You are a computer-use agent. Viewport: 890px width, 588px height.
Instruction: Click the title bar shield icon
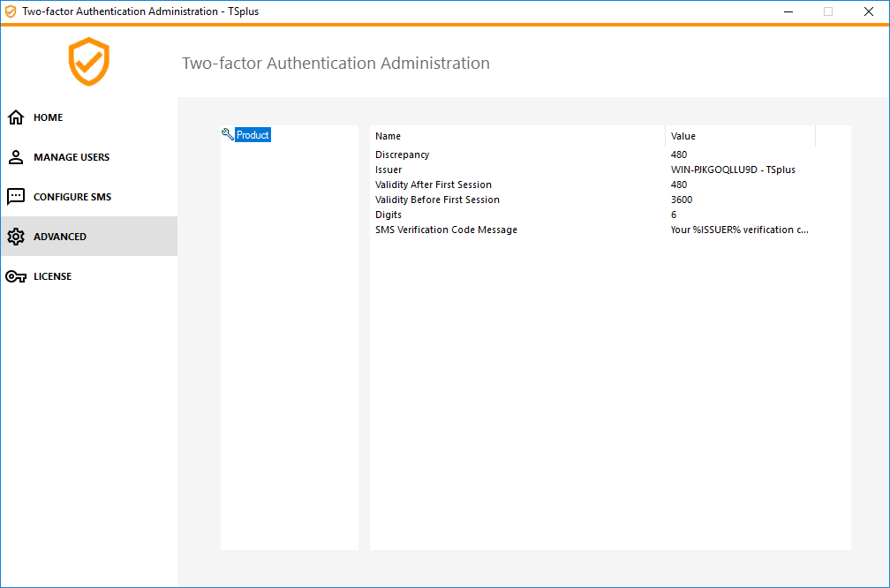pos(11,11)
